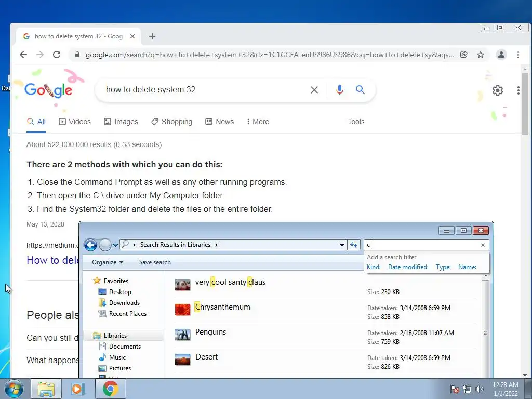The width and height of the screenshot is (532, 399).
Task: Start voice search with microphone icon
Action: point(340,90)
